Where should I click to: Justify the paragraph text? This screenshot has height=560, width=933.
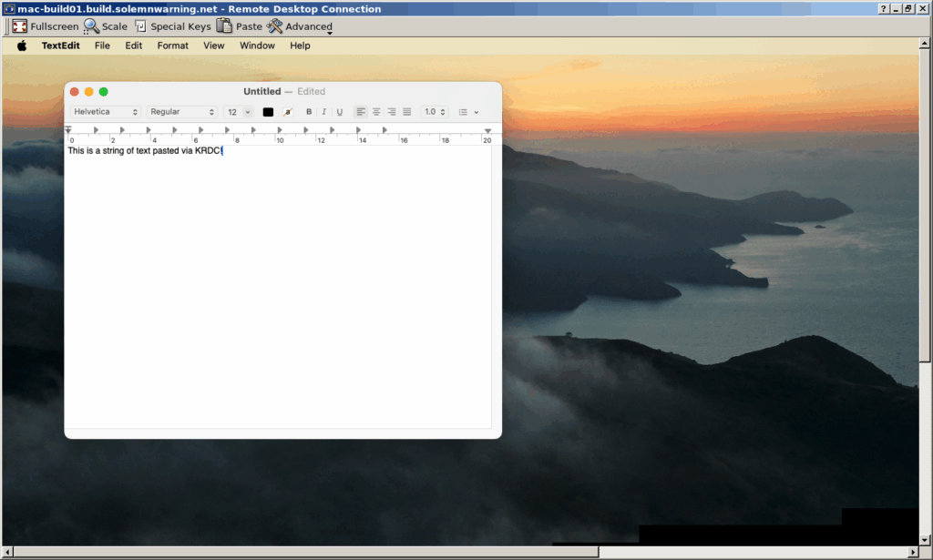pos(406,111)
